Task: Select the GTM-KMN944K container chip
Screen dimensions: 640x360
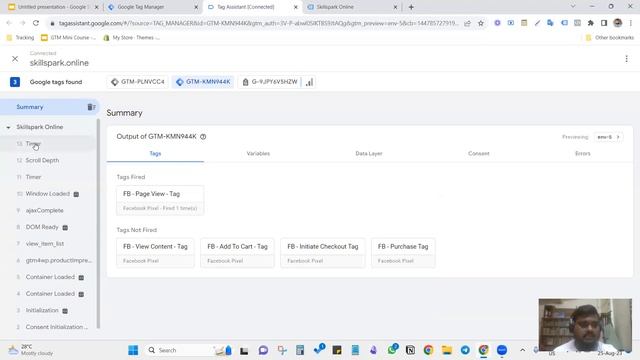Action: click(x=203, y=82)
